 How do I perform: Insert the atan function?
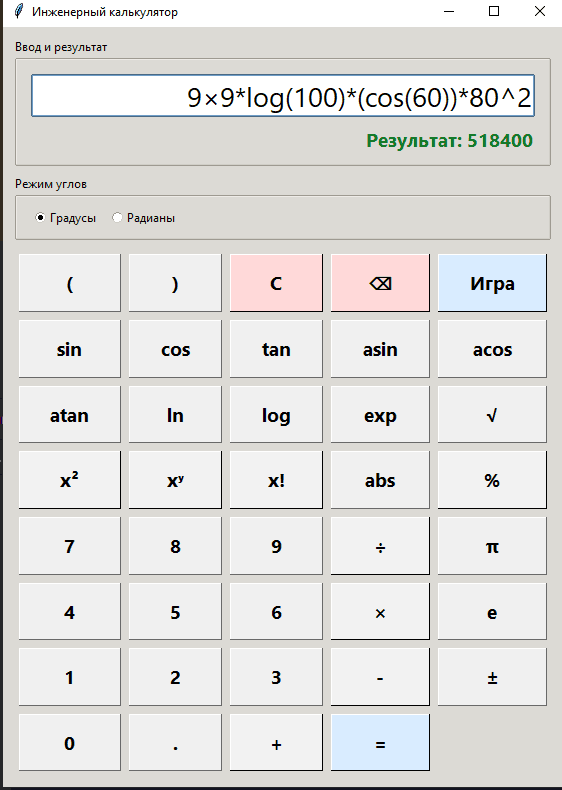tap(70, 415)
